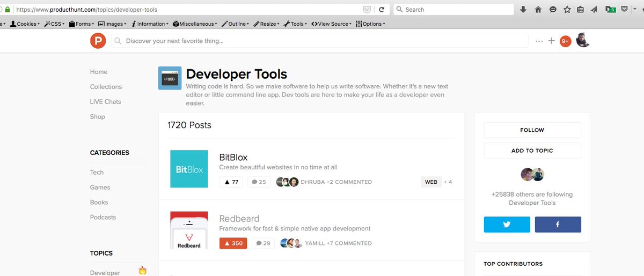This screenshot has height=276, width=644.
Task: Open the CSS dropdown menu
Action: [54, 24]
